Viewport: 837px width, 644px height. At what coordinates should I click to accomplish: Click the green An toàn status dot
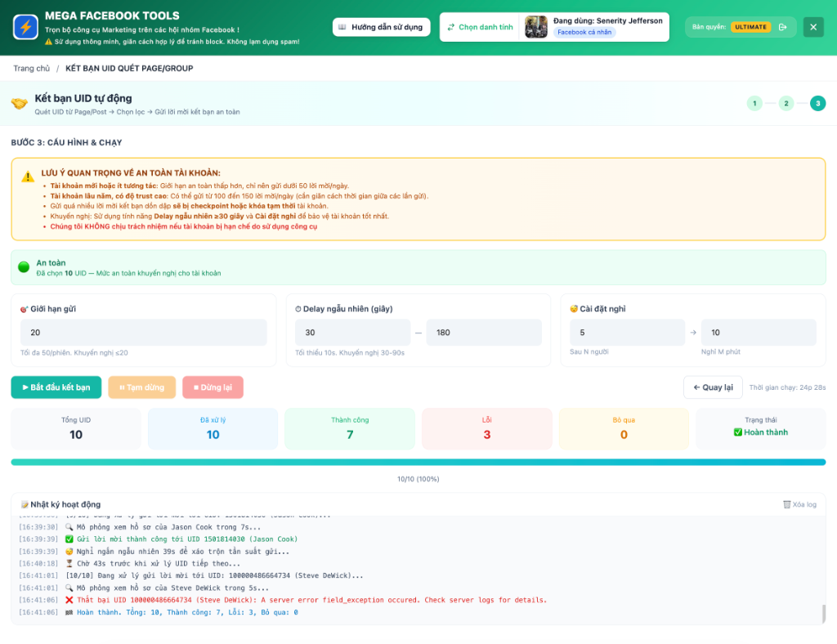[x=24, y=266]
